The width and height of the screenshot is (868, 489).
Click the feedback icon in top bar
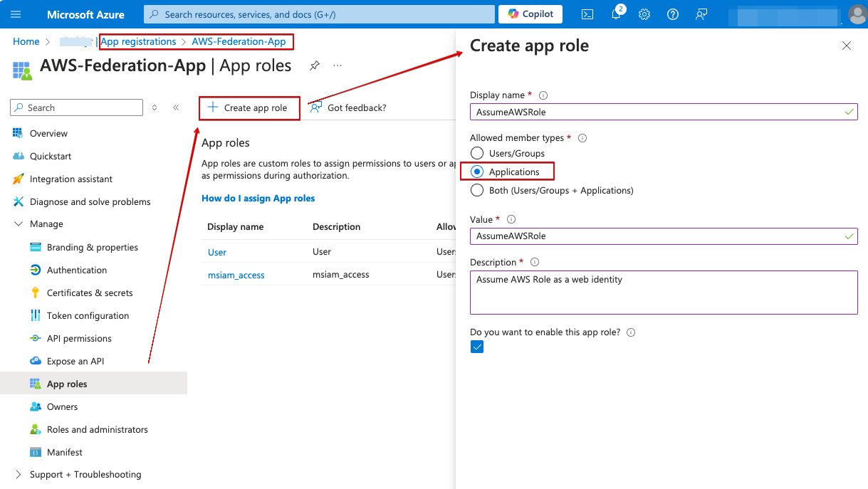[x=701, y=14]
